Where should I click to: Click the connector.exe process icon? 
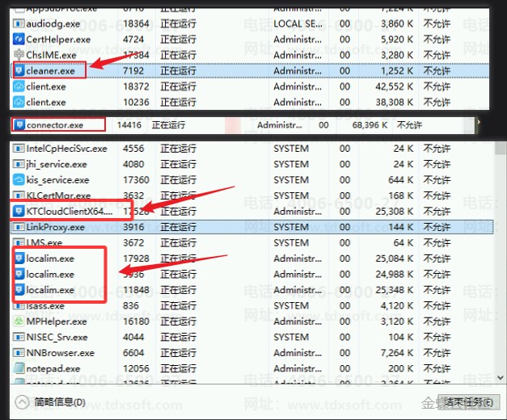pos(19,124)
